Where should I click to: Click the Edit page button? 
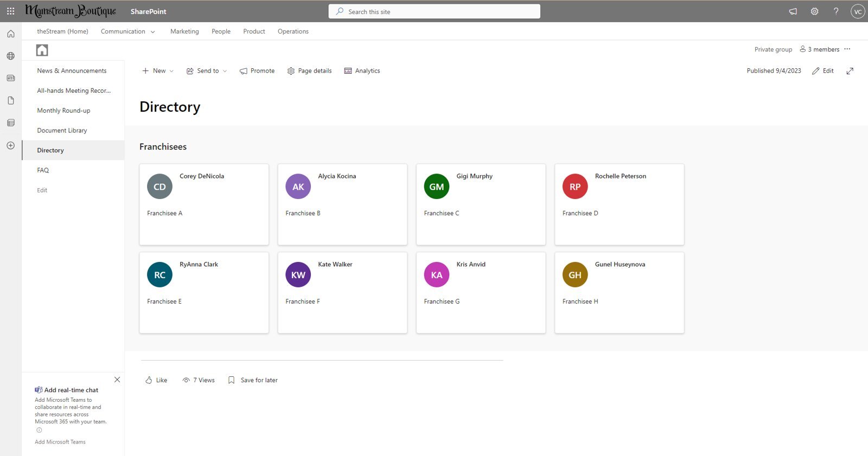pos(822,71)
